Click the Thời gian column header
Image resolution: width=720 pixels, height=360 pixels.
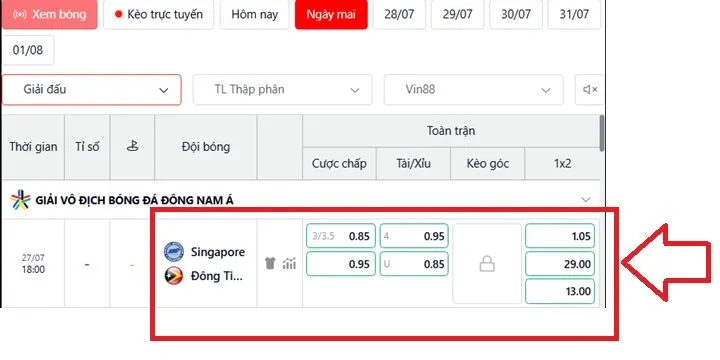[x=33, y=147]
